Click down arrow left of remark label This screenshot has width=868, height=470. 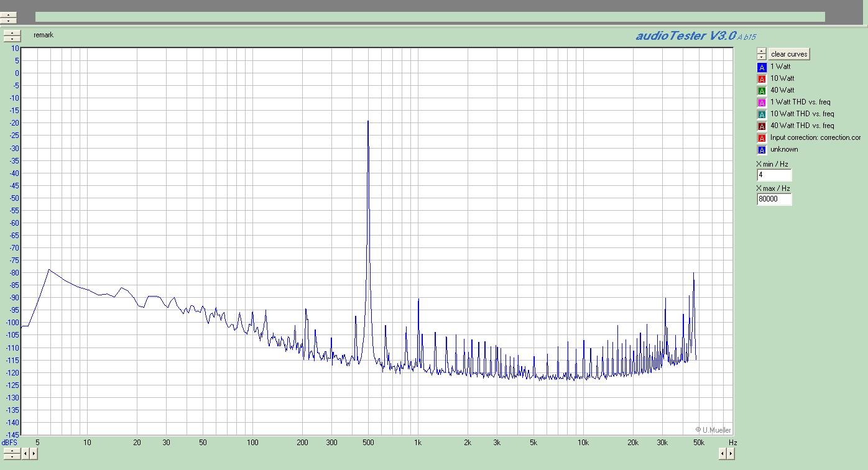point(12,39)
